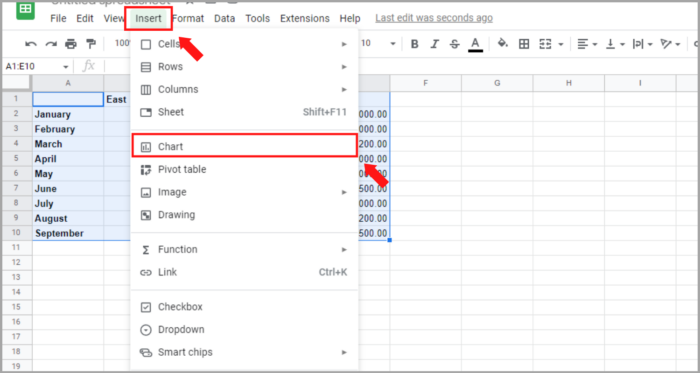Image resolution: width=700 pixels, height=373 pixels.
Task: Select Pivot table menu entry
Action: pyautogui.click(x=245, y=170)
